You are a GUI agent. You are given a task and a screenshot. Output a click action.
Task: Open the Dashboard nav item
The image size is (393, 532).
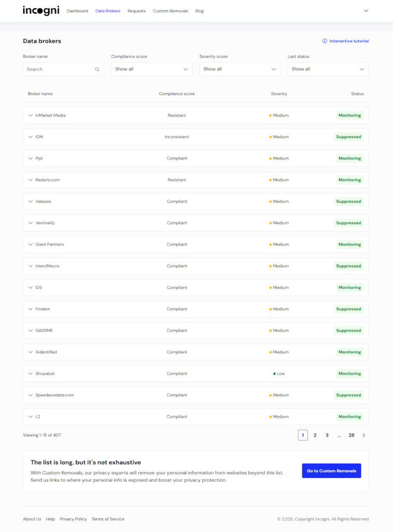[77, 11]
